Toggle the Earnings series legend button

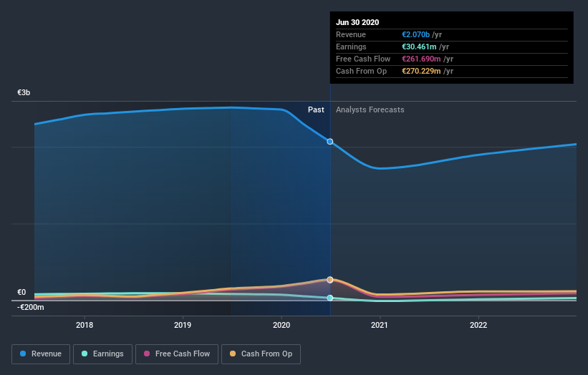click(x=102, y=354)
